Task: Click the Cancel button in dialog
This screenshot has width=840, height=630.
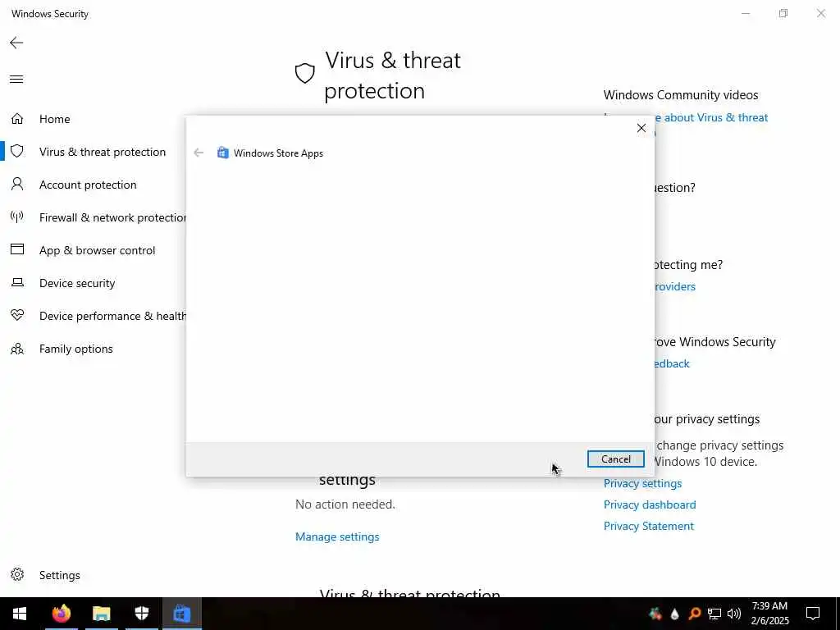Action: pyautogui.click(x=615, y=459)
